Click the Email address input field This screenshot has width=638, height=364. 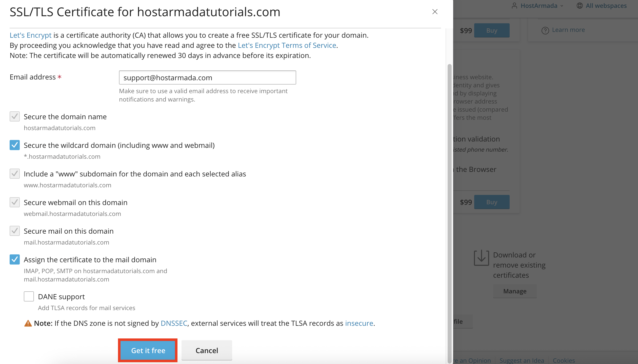[x=207, y=77]
